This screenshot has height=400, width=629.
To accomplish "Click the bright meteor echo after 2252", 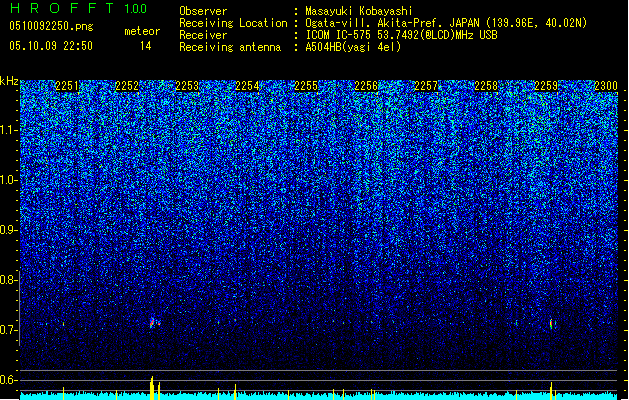I will click(152, 322).
